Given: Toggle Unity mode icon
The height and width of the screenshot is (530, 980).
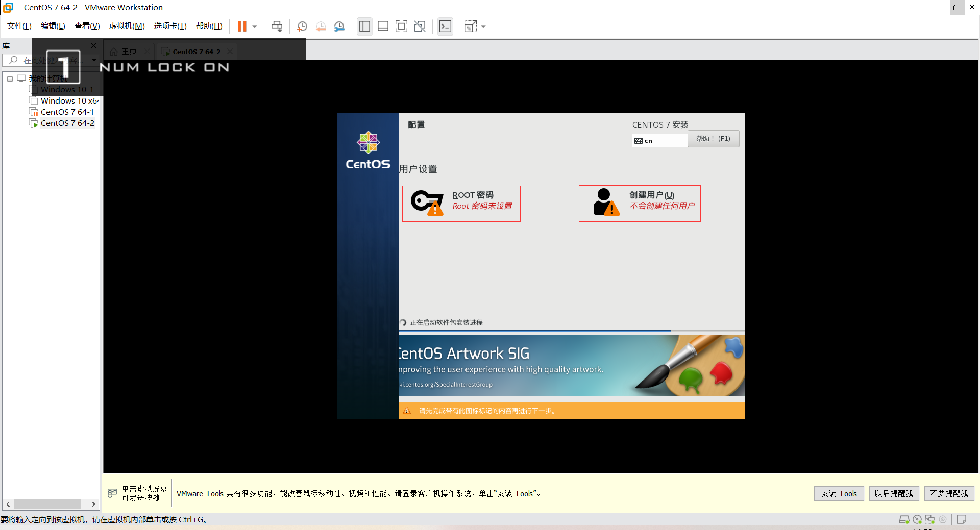Looking at the screenshot, I should pos(420,26).
